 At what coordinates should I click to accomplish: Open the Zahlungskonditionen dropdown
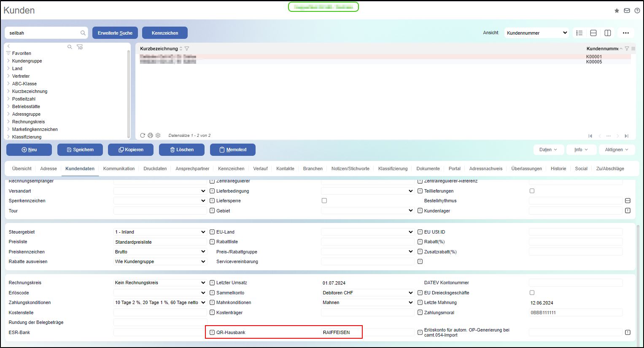pyautogui.click(x=160, y=303)
